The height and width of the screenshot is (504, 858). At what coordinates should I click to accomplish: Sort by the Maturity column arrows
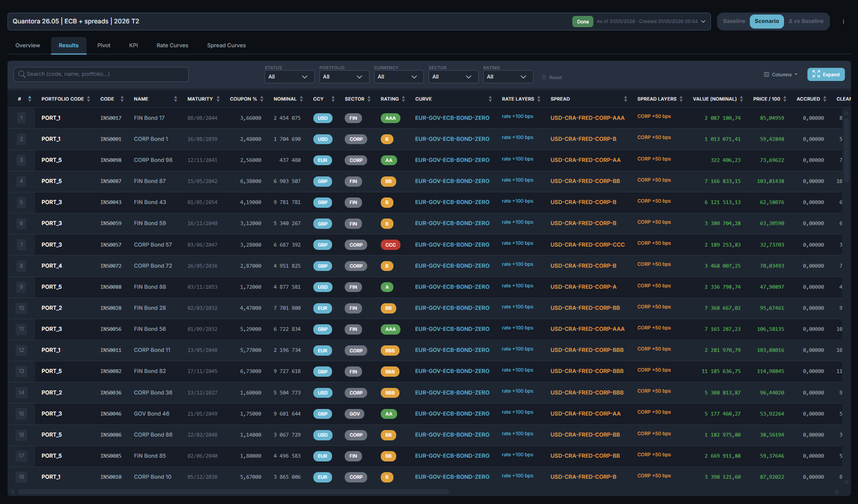(x=218, y=99)
